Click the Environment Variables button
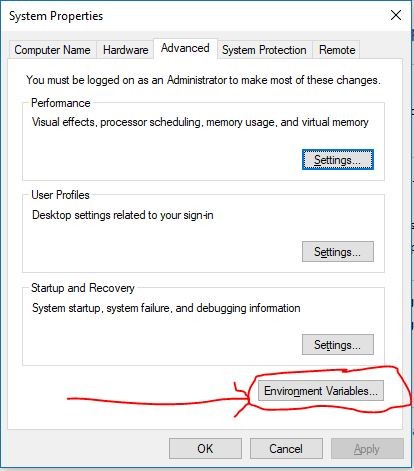Viewport: 414px width, 471px height. [321, 391]
